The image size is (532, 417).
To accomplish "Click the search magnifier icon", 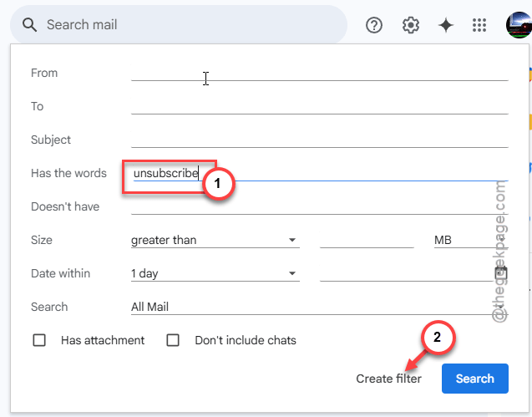I will pyautogui.click(x=29, y=25).
